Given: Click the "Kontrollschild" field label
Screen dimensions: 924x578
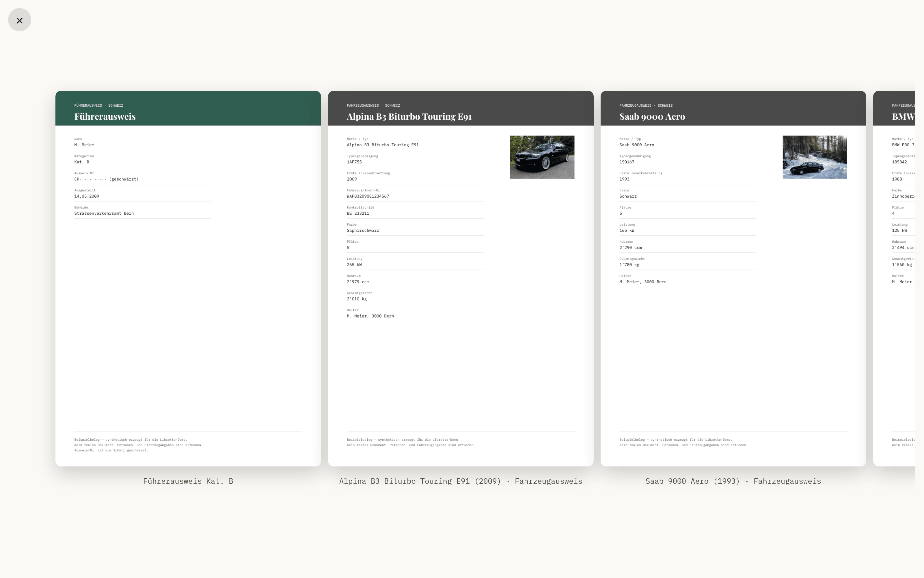Looking at the screenshot, I should (360, 208).
